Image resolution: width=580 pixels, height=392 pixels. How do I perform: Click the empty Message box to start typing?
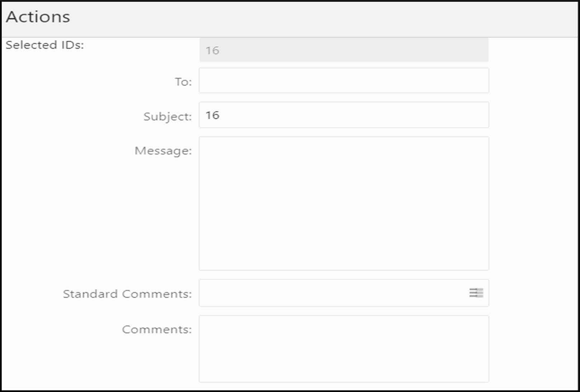click(x=343, y=202)
